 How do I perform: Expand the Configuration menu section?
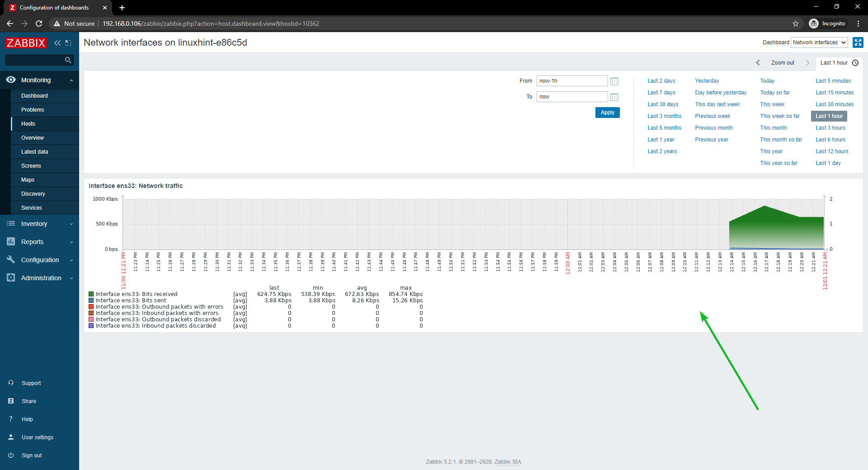coord(39,260)
